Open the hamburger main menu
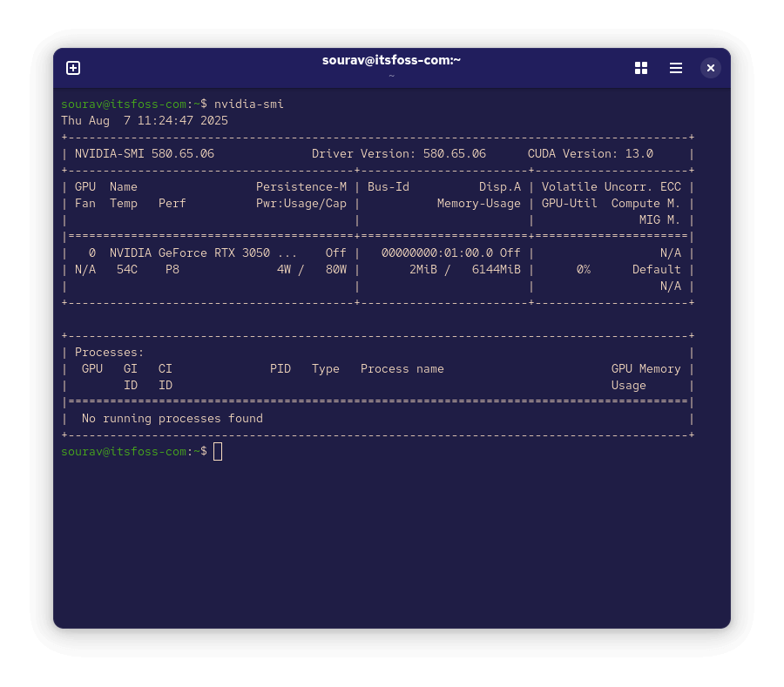Image resolution: width=784 pixels, height=687 pixels. pyautogui.click(x=676, y=68)
